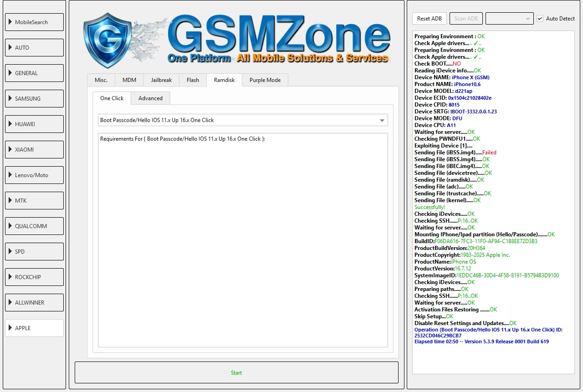The height and width of the screenshot is (392, 583).
Task: Select the APPLE sidebar category
Action: click(x=34, y=328)
